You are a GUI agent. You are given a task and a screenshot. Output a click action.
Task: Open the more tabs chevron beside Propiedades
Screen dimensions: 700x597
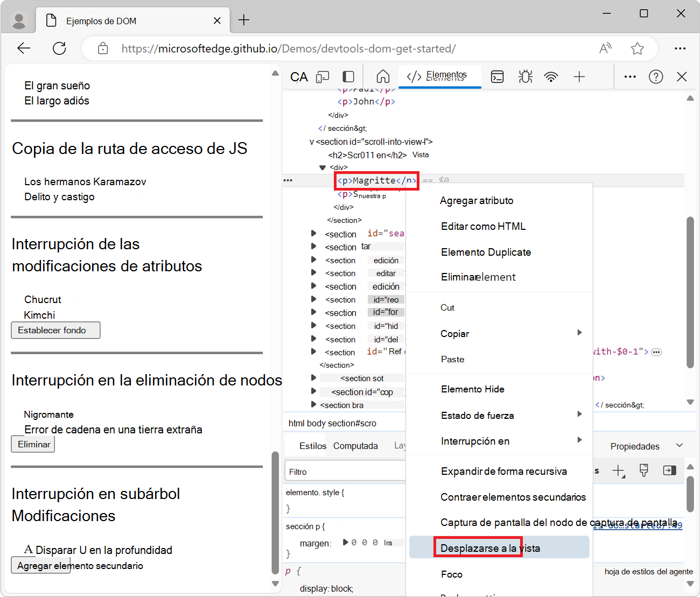tap(680, 446)
